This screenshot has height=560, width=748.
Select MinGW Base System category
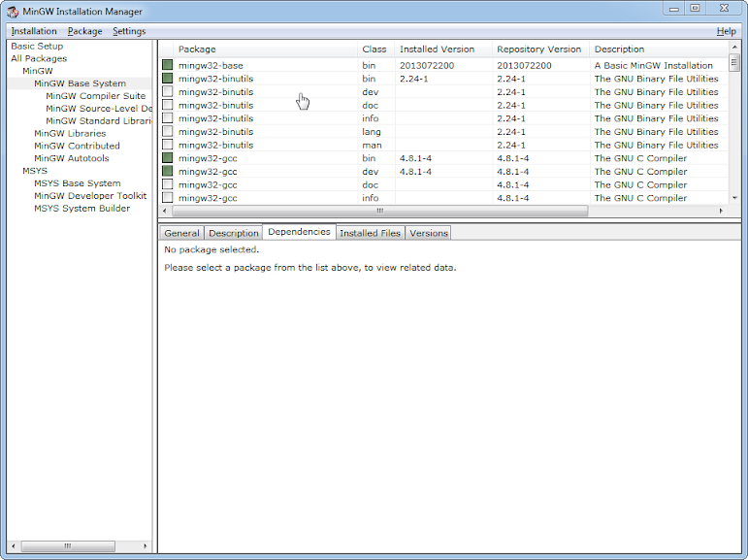click(81, 83)
